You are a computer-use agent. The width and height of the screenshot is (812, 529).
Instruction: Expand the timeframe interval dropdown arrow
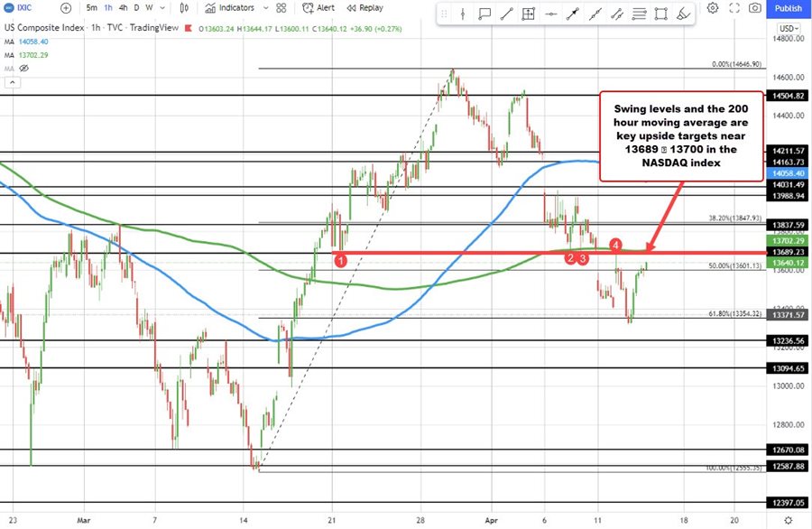(x=162, y=8)
